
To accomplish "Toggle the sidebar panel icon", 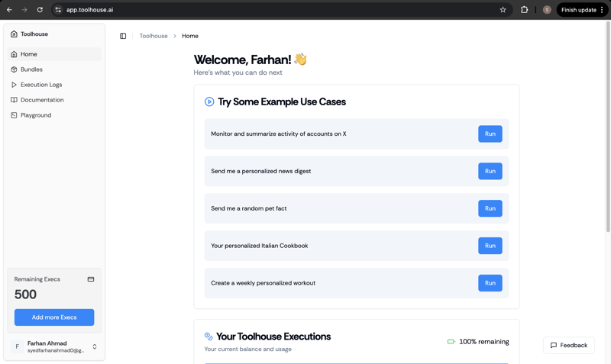I will (x=123, y=36).
